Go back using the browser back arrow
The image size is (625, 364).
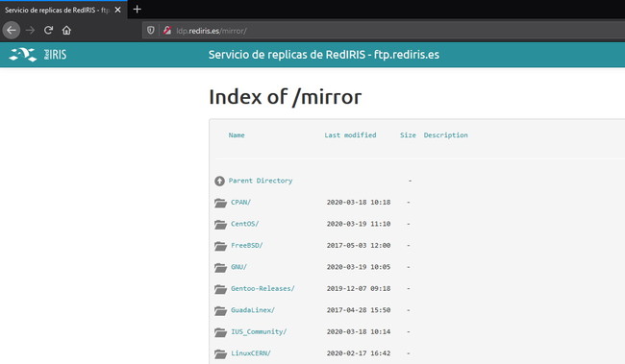click(12, 31)
